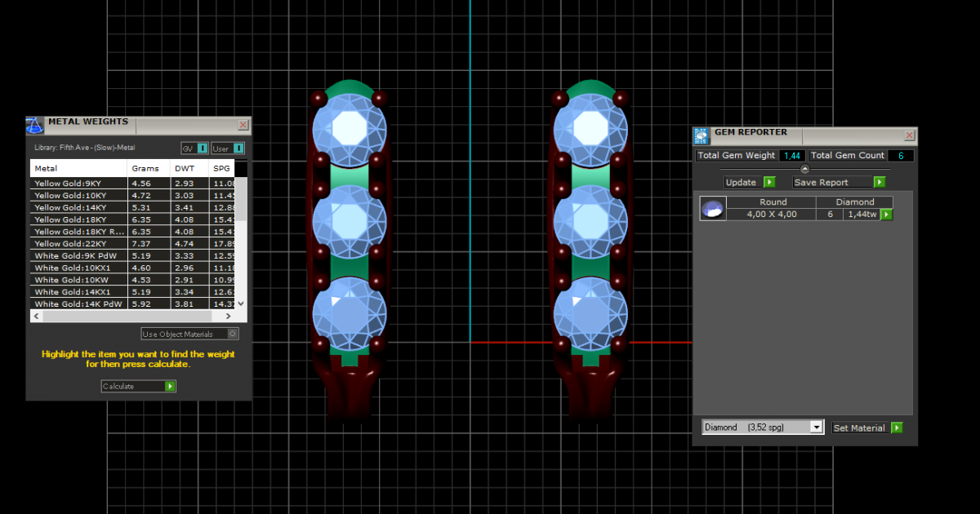Select the bottom diamond of the right earring
This screenshot has width=980, height=514.
click(x=590, y=312)
